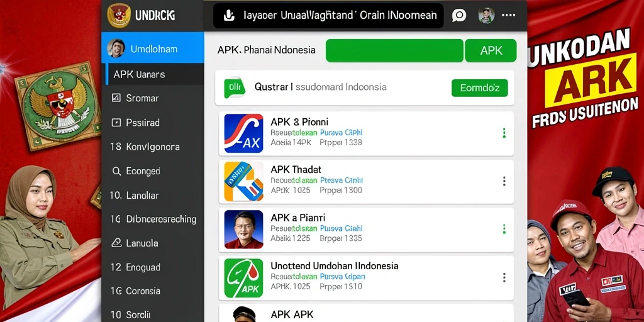Open options menu for Unottend Umdohan Indonesia

click(504, 277)
